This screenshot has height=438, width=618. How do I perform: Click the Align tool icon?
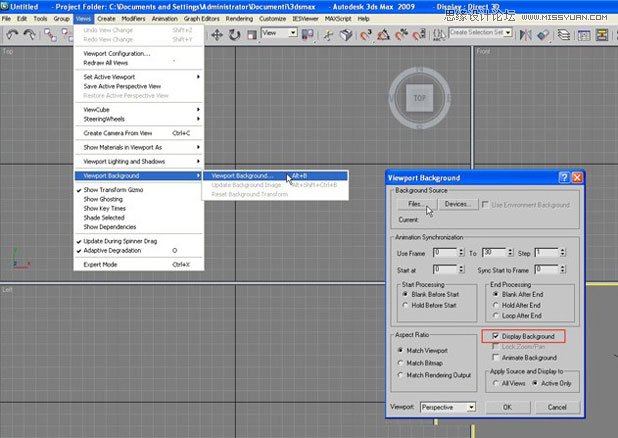[x=543, y=35]
